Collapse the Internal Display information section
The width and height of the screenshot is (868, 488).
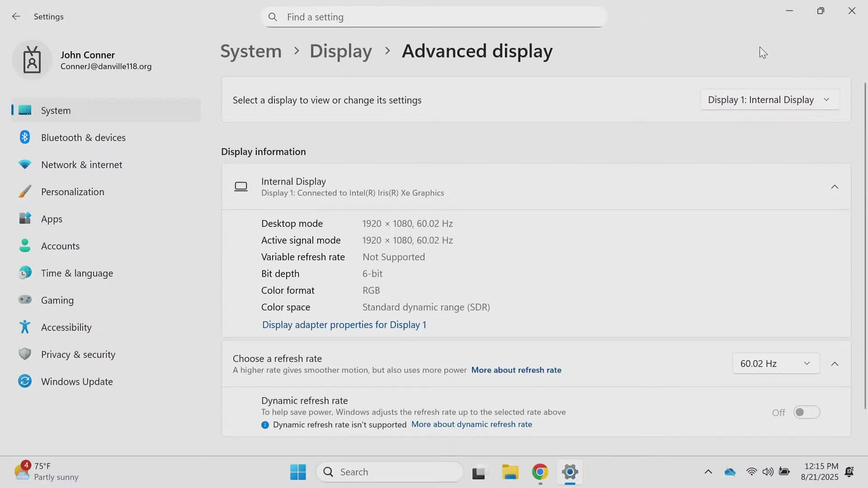coord(835,186)
